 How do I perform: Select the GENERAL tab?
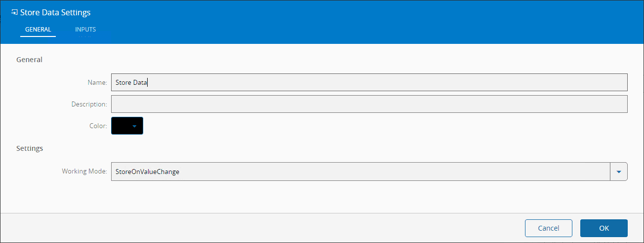point(38,30)
